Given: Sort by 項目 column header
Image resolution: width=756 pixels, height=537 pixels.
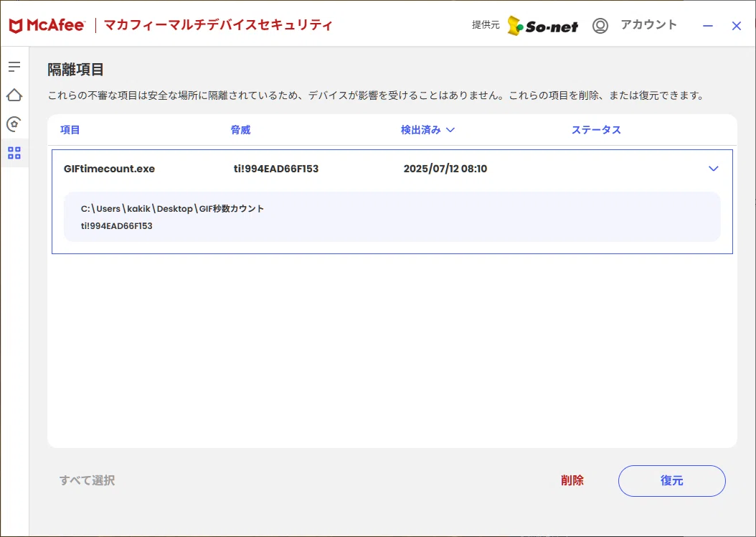Looking at the screenshot, I should click(x=70, y=130).
